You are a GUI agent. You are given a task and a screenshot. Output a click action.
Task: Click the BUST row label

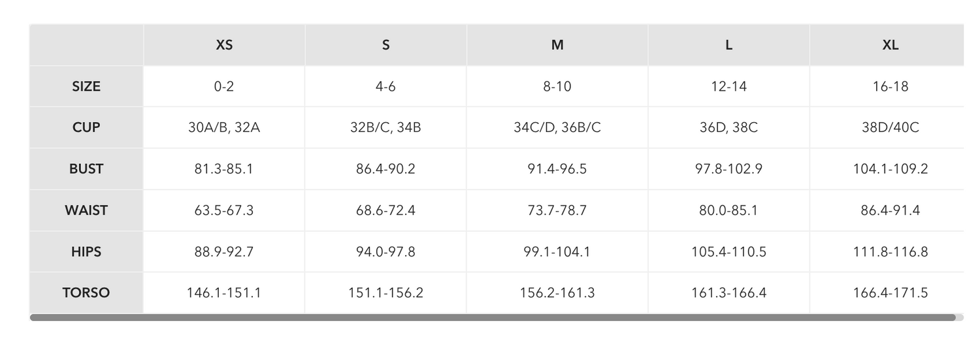[86, 169]
